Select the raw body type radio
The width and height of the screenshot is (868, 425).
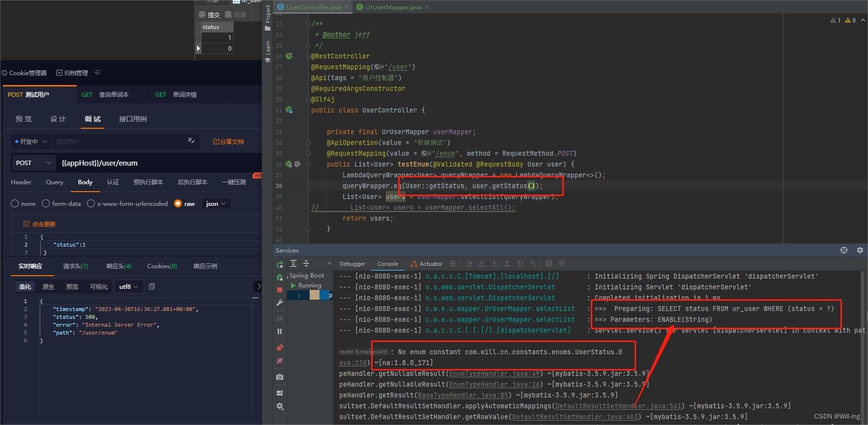[x=178, y=203]
